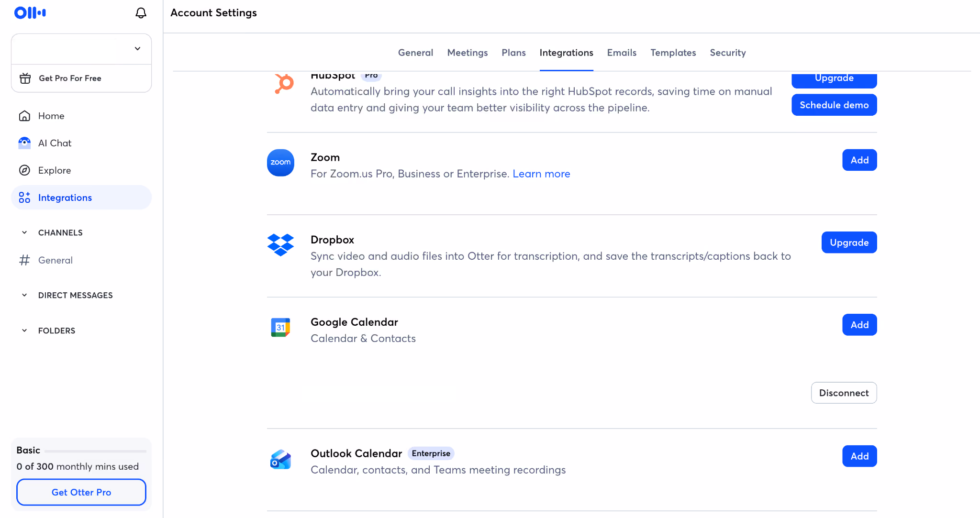Schedule a HubSpot demo
The image size is (980, 518).
834,105
